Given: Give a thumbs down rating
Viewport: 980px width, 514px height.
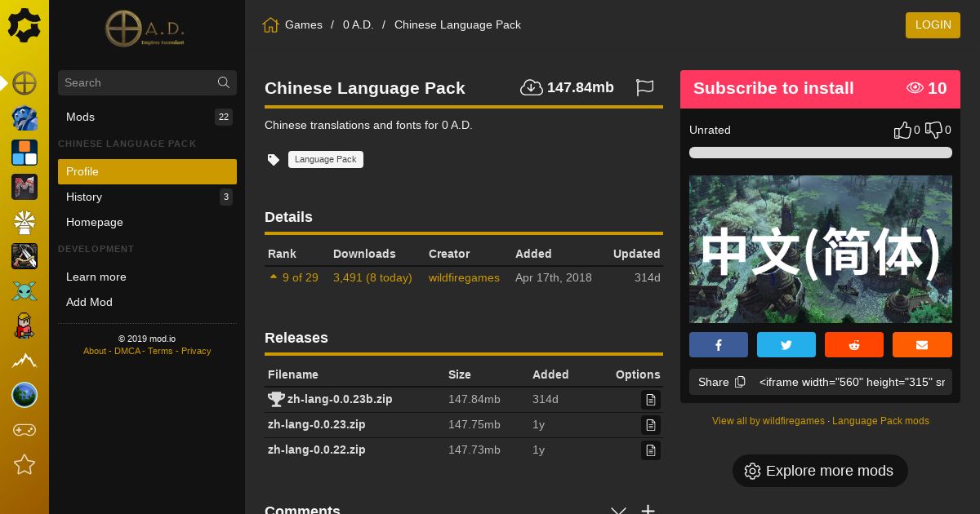Looking at the screenshot, I should tap(933, 130).
